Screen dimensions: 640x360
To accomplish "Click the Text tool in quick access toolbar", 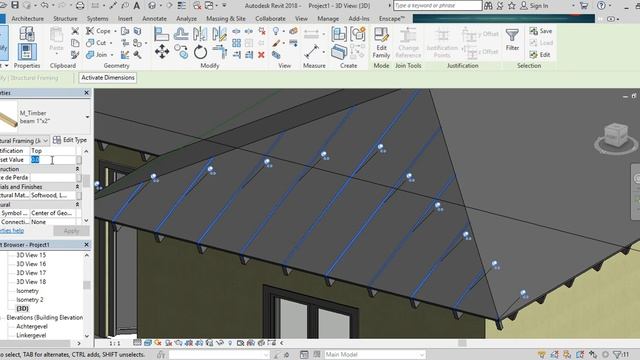I will tap(137, 6).
